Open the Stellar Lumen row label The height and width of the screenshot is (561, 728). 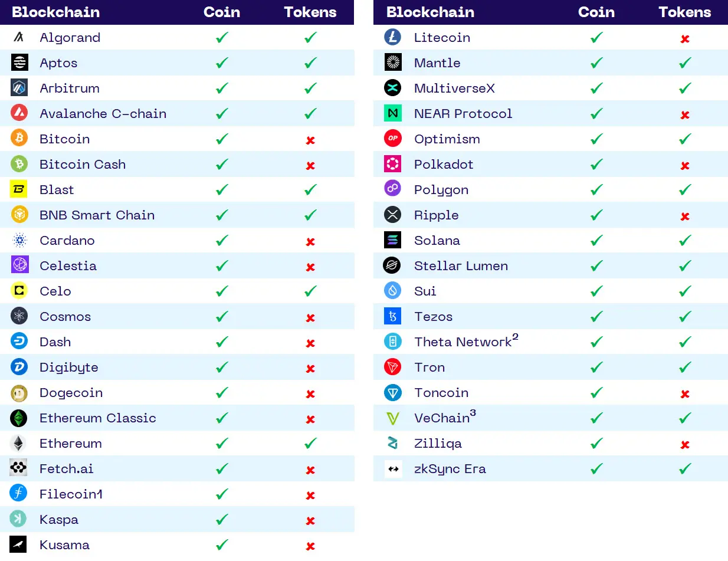(461, 265)
